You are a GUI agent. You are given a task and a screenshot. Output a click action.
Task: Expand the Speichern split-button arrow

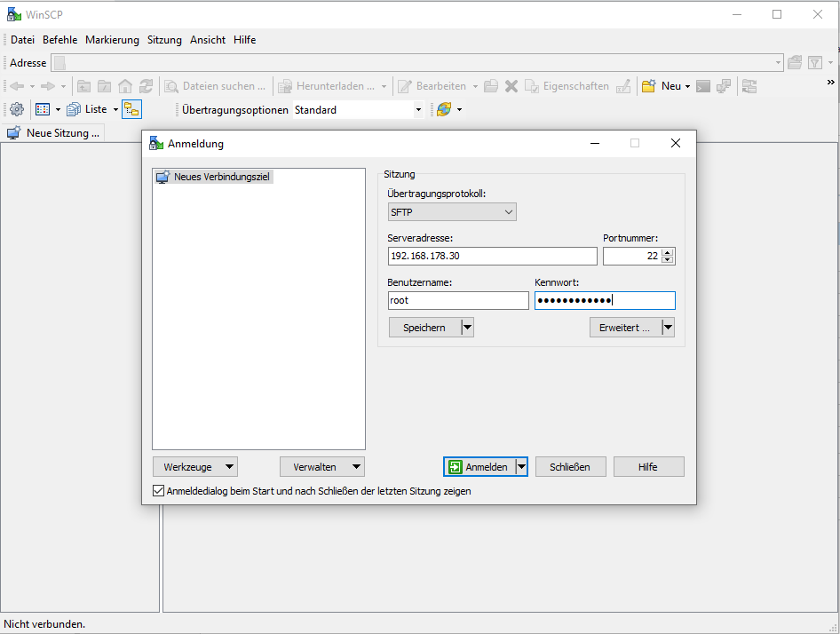click(x=468, y=327)
